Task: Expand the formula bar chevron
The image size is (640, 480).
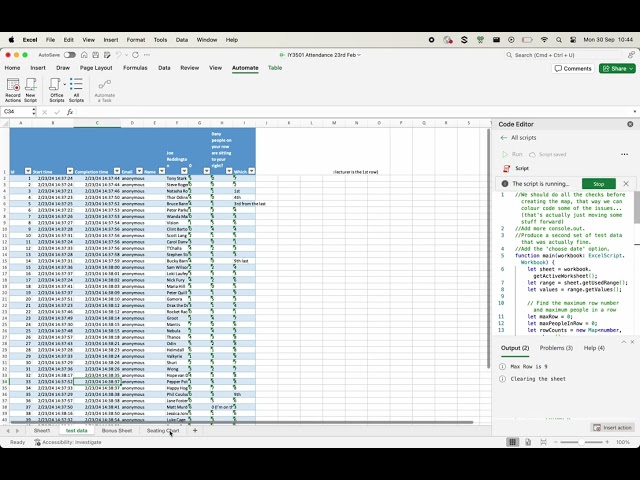Action: 635,112
